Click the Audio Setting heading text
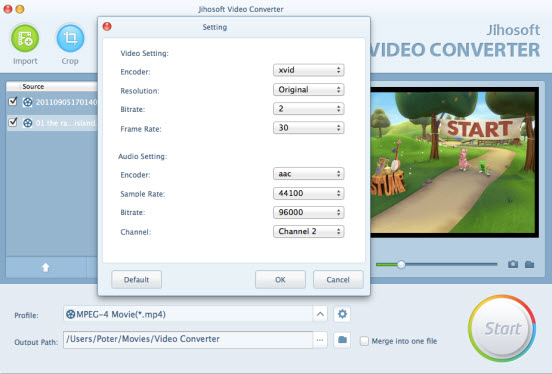This screenshot has height=374, width=552. (143, 156)
